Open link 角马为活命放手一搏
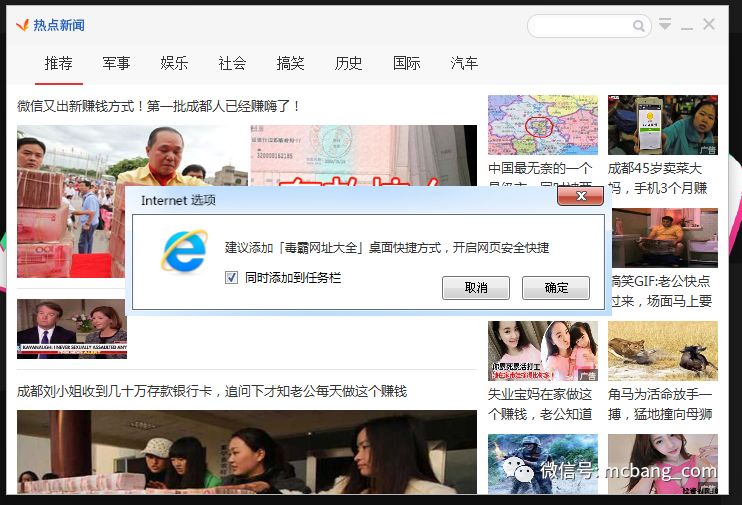Screen dimensions: 742x505 [660, 404]
